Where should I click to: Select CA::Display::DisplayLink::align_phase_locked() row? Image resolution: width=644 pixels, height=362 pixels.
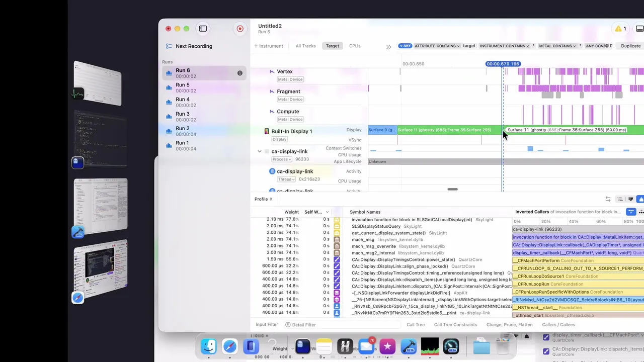click(382, 266)
